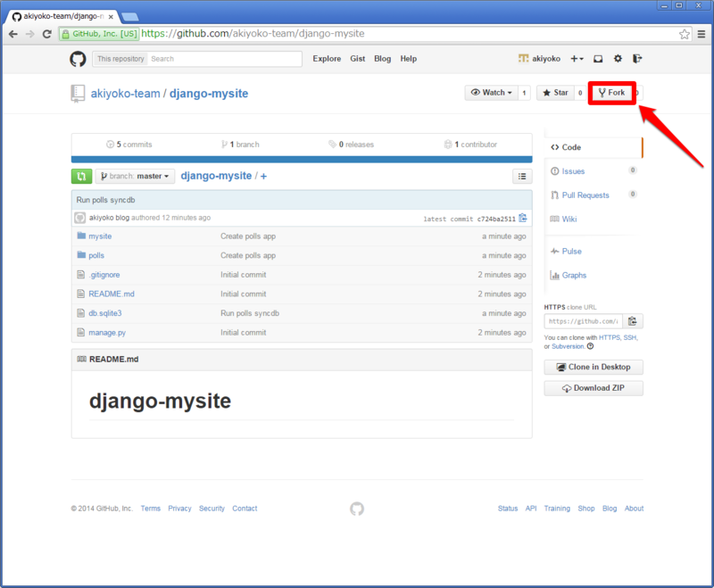The image size is (714, 588).
Task: Open the polls folder
Action: [x=96, y=255]
